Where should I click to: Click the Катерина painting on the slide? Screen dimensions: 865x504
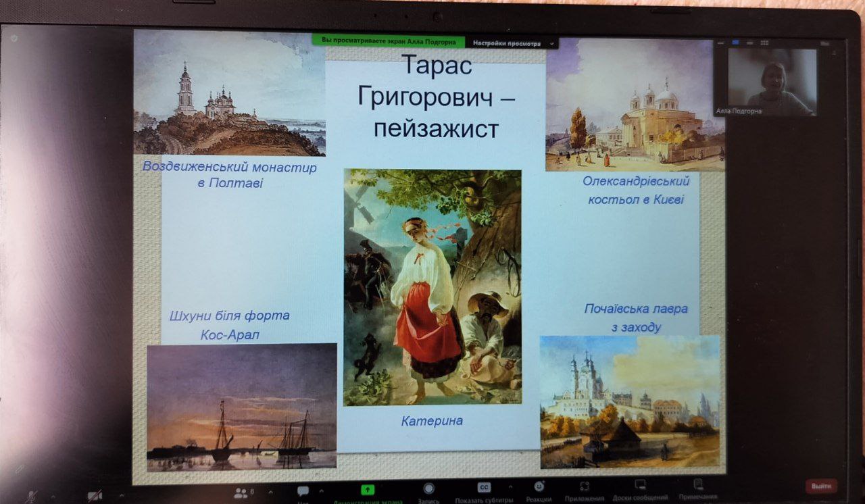click(x=432, y=287)
